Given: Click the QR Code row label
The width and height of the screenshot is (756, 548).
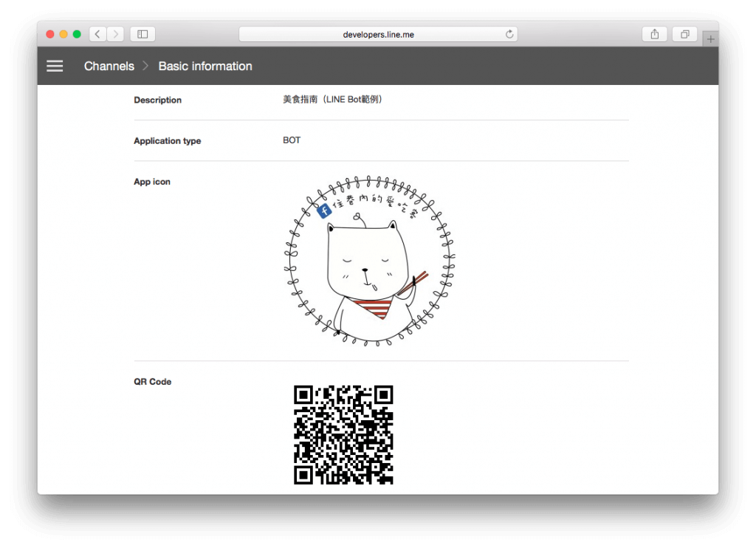Looking at the screenshot, I should click(x=151, y=382).
